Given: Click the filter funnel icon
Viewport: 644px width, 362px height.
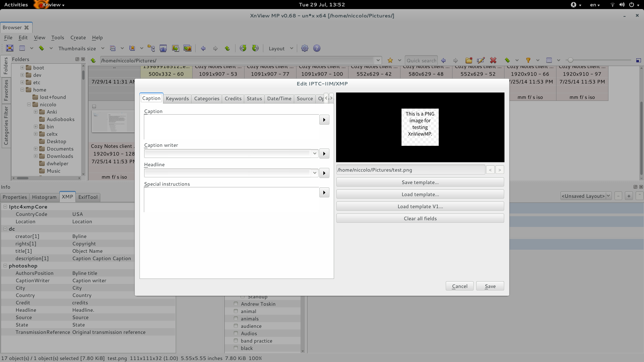Looking at the screenshot, I should 528,60.
